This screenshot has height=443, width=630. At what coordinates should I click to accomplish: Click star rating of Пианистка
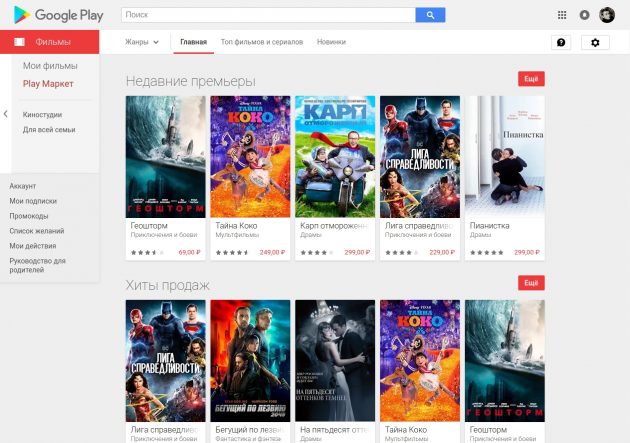click(x=487, y=253)
